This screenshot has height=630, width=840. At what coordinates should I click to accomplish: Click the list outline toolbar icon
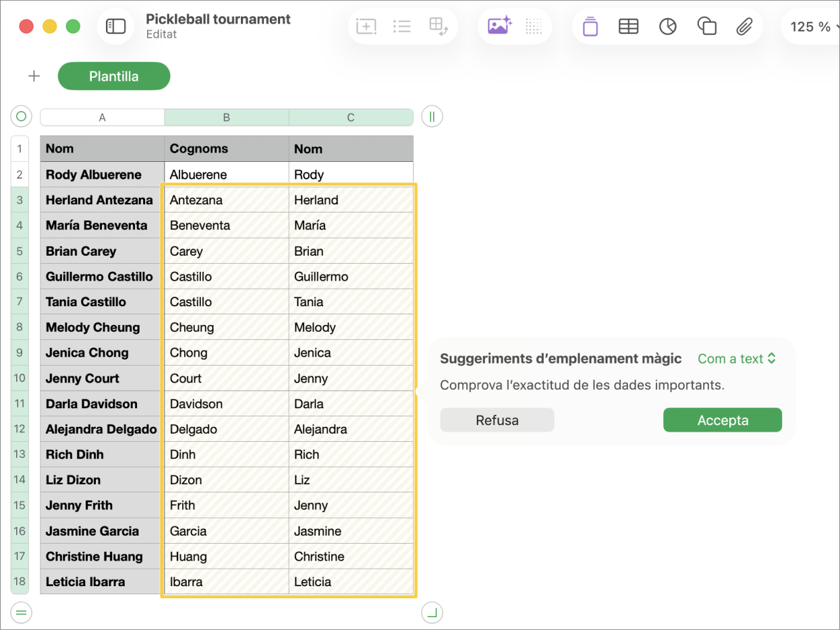click(x=402, y=26)
